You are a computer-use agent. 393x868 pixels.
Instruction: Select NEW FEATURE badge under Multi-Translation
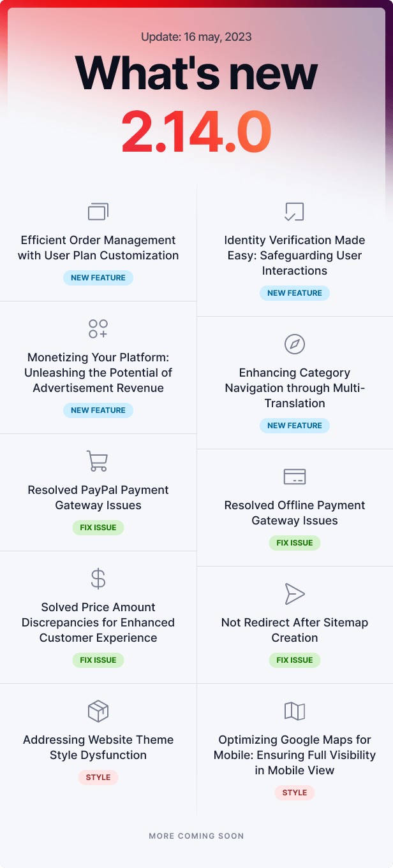click(x=294, y=426)
